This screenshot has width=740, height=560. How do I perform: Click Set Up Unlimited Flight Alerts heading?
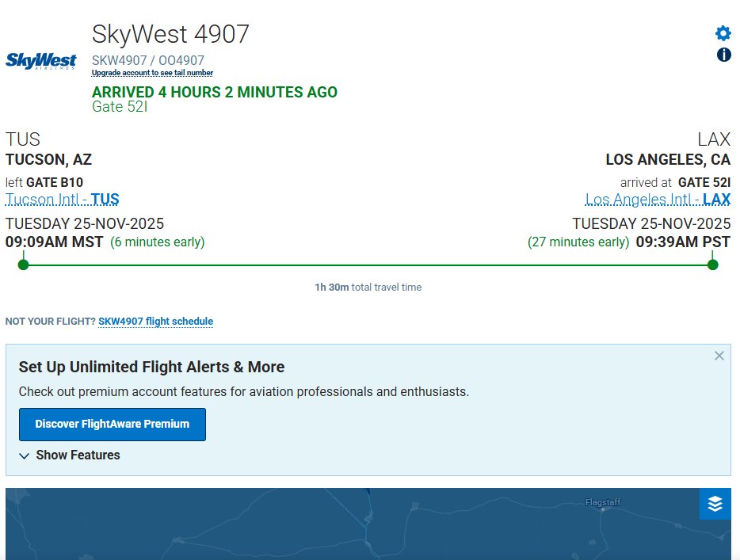(x=151, y=367)
